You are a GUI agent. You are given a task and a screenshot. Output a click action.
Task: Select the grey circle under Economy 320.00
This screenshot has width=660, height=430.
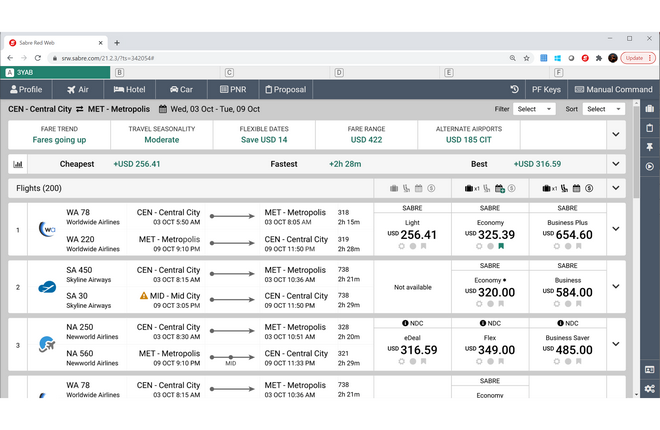(490, 304)
